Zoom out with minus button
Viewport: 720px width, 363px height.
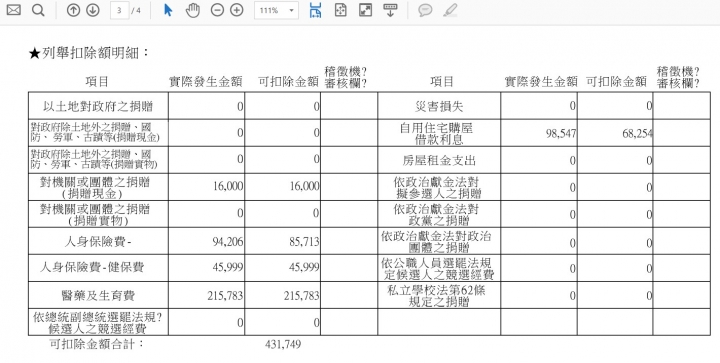click(217, 10)
